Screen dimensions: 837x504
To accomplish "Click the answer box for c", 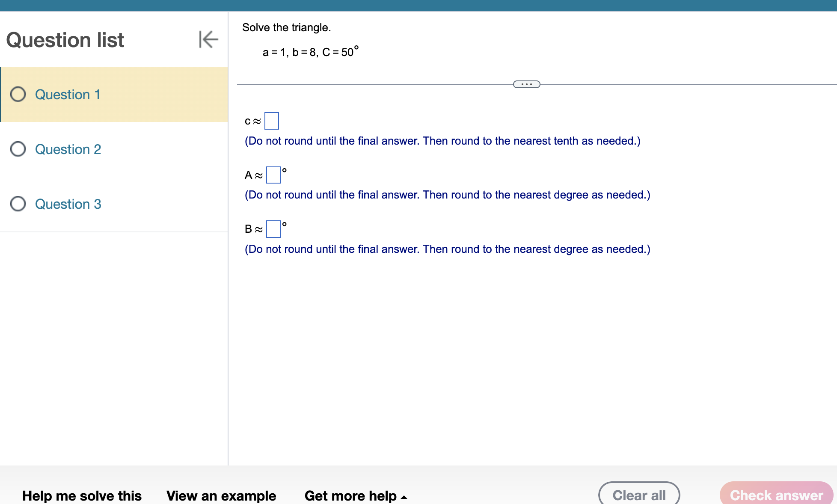I will click(271, 120).
